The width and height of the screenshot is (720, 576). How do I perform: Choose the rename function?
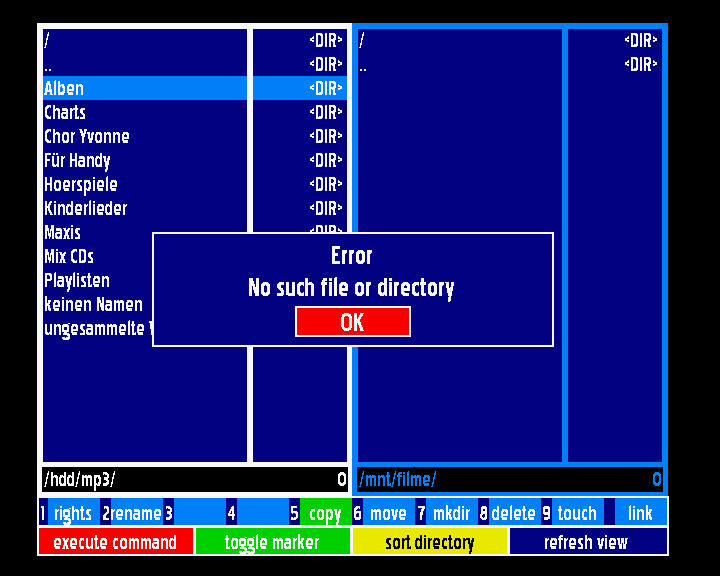(x=136, y=513)
